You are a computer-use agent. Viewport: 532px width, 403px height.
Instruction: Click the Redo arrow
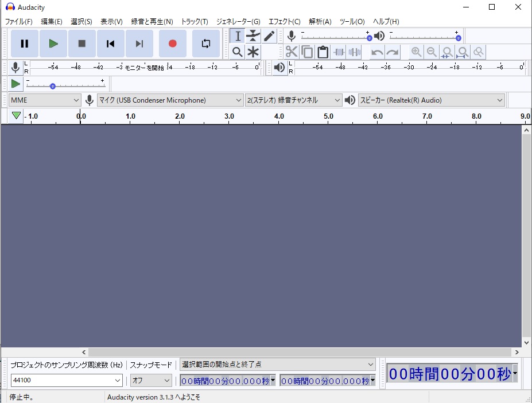click(x=393, y=52)
